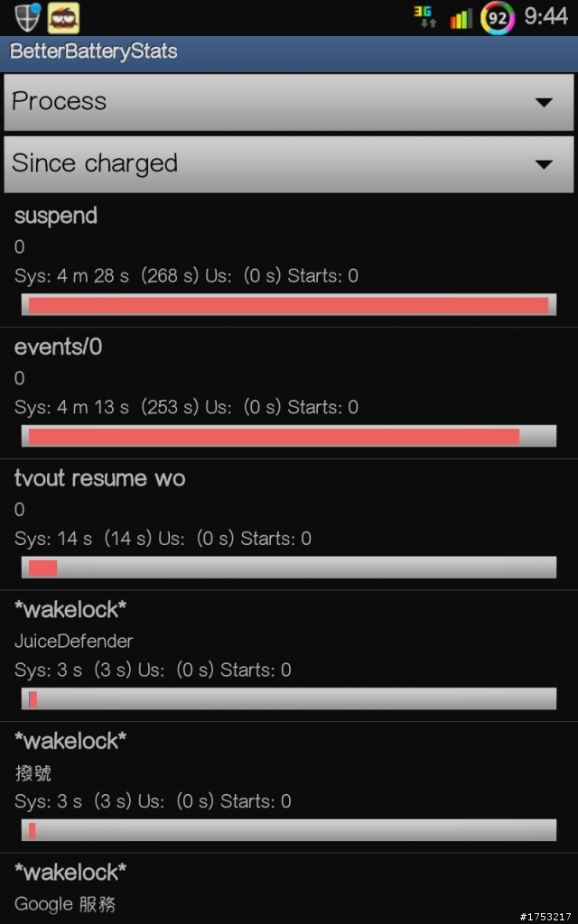Open the 撥號 wakelock entry
This screenshot has width=578, height=924.
pos(289,787)
